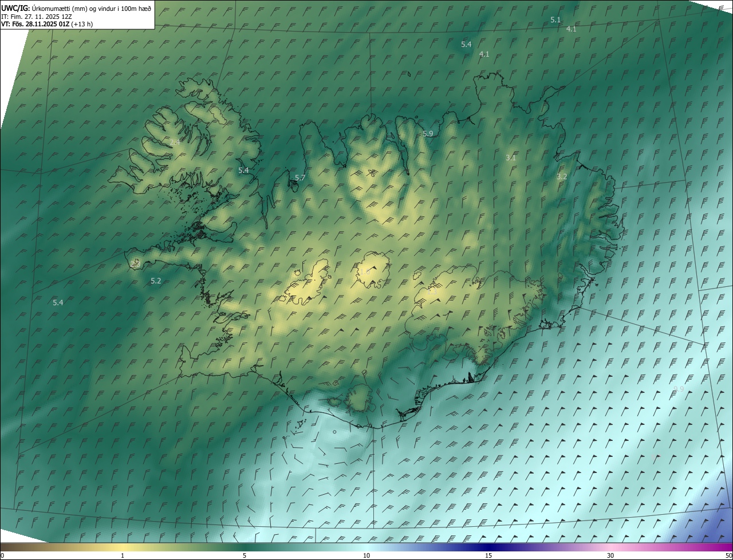The width and height of the screenshot is (733, 560).
Task: Click the valid time 'VT: Fös. 28.11.2025 01Z'
Action: (35, 24)
